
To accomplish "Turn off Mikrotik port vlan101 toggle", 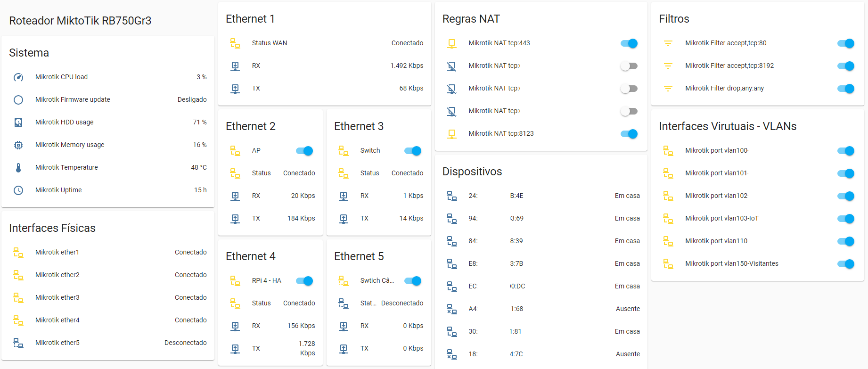I will pos(846,173).
